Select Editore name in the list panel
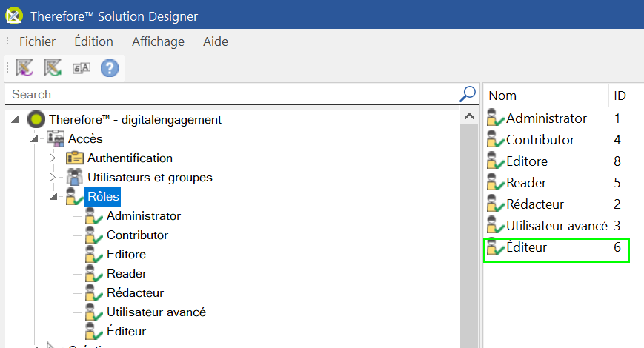Viewport: 644px width, 348px height. click(527, 161)
